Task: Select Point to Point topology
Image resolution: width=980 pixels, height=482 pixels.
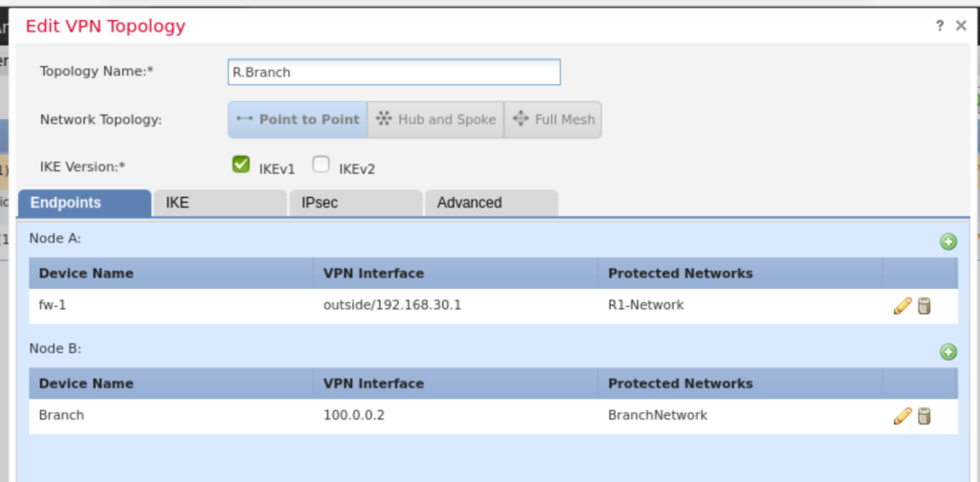Action: point(298,120)
